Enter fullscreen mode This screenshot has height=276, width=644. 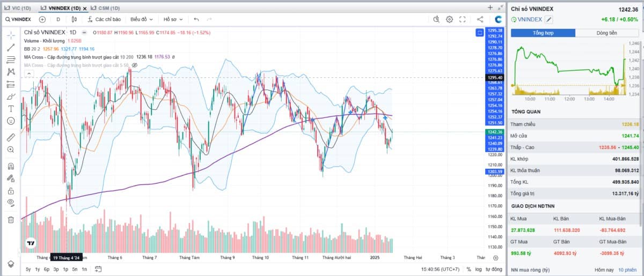pyautogui.click(x=463, y=19)
